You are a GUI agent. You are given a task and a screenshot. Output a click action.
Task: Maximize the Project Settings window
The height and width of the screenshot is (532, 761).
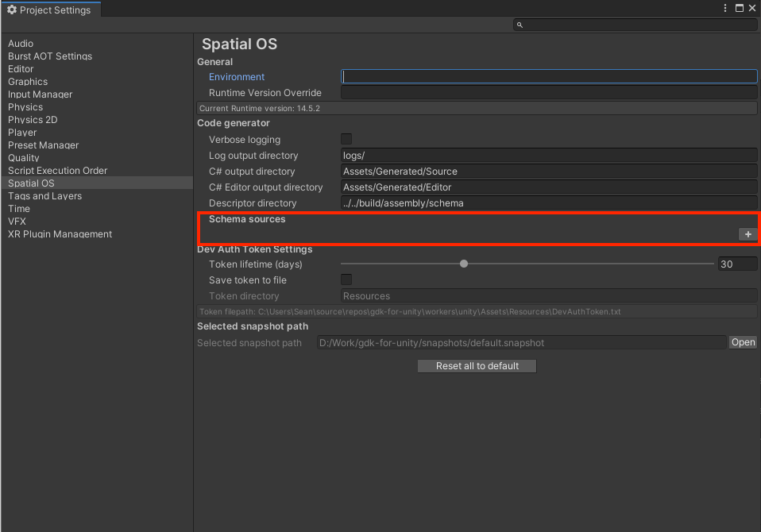click(x=740, y=8)
